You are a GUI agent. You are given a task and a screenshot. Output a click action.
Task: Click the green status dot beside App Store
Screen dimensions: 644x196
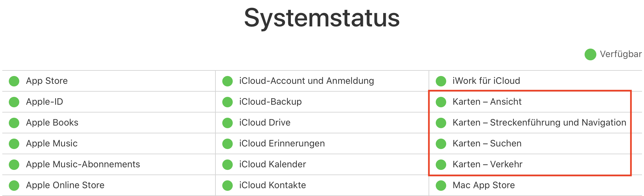pos(14,81)
